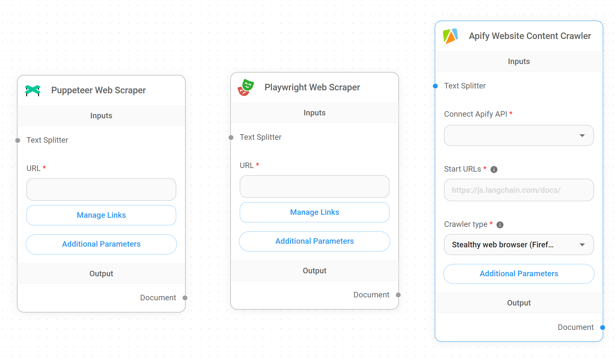This screenshot has width=616, height=364.
Task: Expand the Crawler type dropdown
Action: [x=518, y=245]
